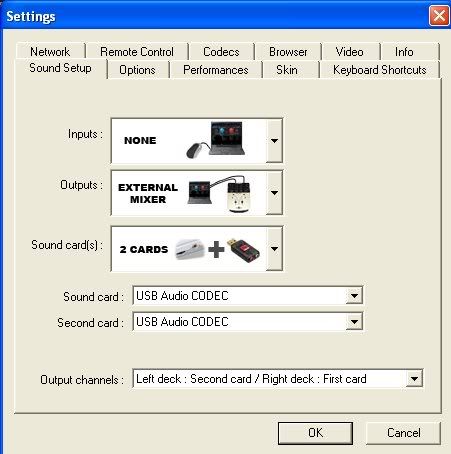Click the plus sign between sound cards

point(216,250)
